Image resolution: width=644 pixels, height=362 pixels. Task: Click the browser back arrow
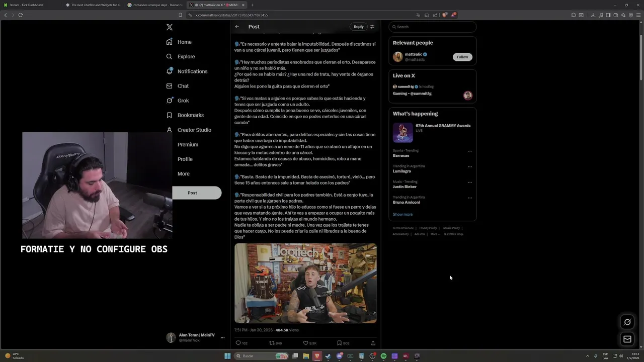pyautogui.click(x=6, y=15)
